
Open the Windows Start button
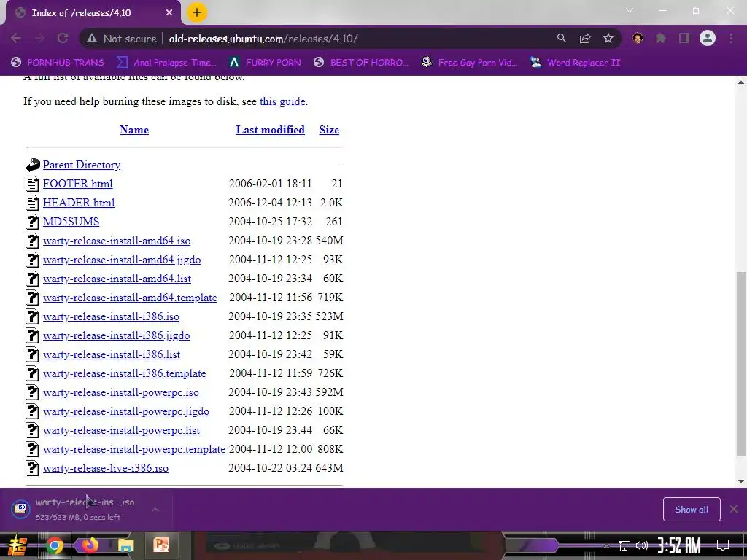pos(17,545)
